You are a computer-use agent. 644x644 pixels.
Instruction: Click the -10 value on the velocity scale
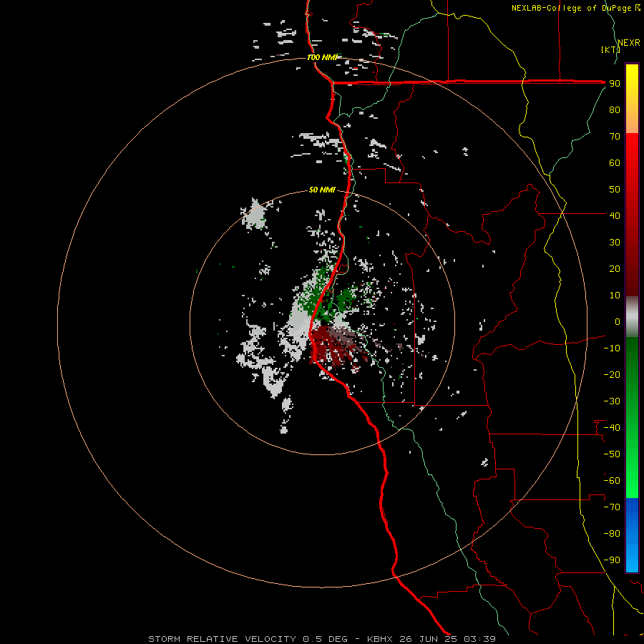tap(612, 348)
